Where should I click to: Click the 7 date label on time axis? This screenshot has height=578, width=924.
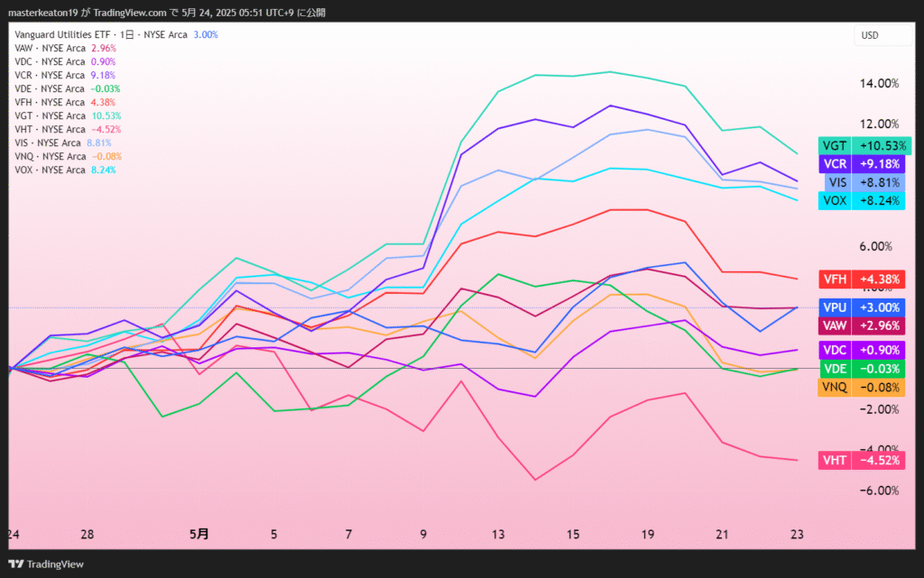(348, 535)
